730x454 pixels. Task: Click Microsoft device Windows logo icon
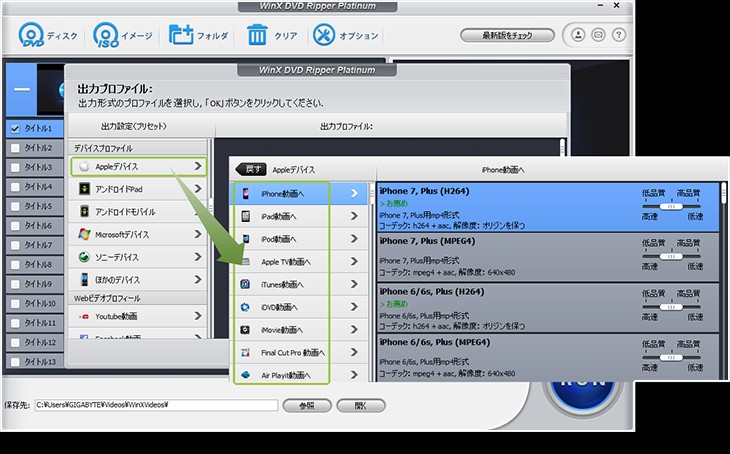coord(84,234)
